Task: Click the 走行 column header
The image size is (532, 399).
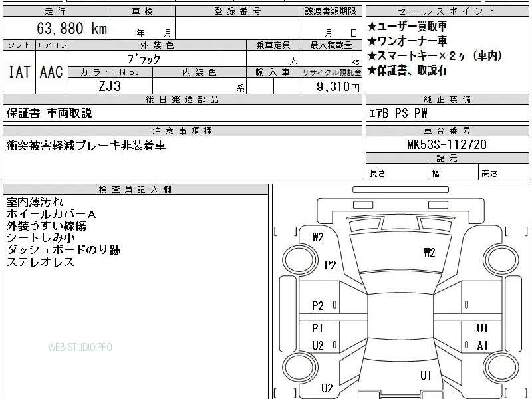Action: tap(57, 11)
